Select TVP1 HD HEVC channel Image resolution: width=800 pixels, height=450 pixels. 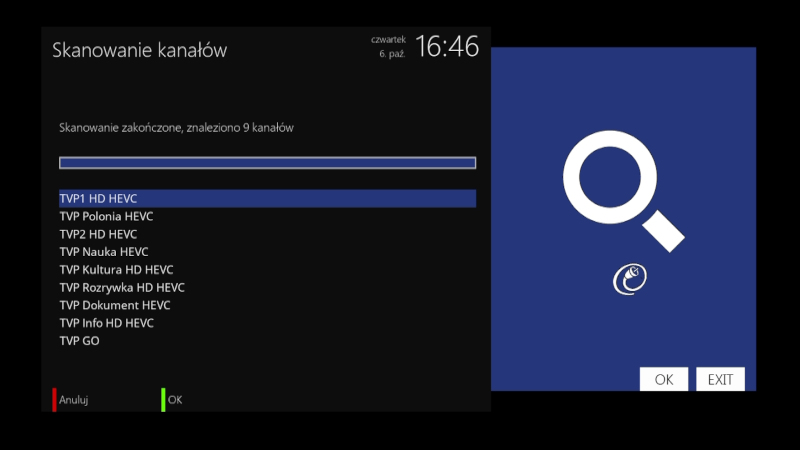(x=267, y=198)
